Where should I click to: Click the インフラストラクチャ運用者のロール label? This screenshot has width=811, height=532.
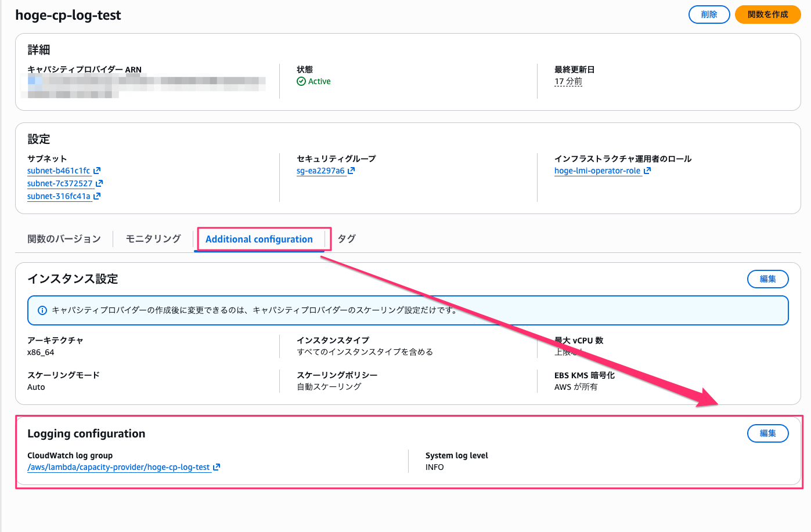623,159
